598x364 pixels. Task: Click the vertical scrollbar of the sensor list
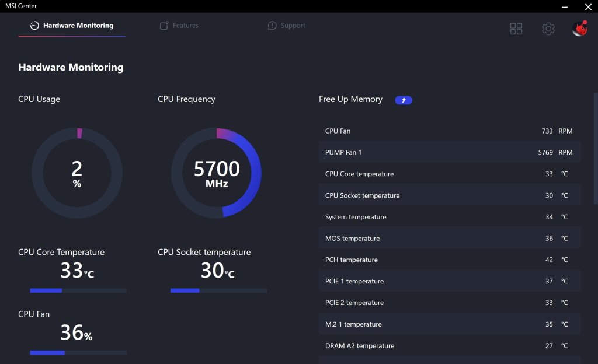pyautogui.click(x=596, y=149)
